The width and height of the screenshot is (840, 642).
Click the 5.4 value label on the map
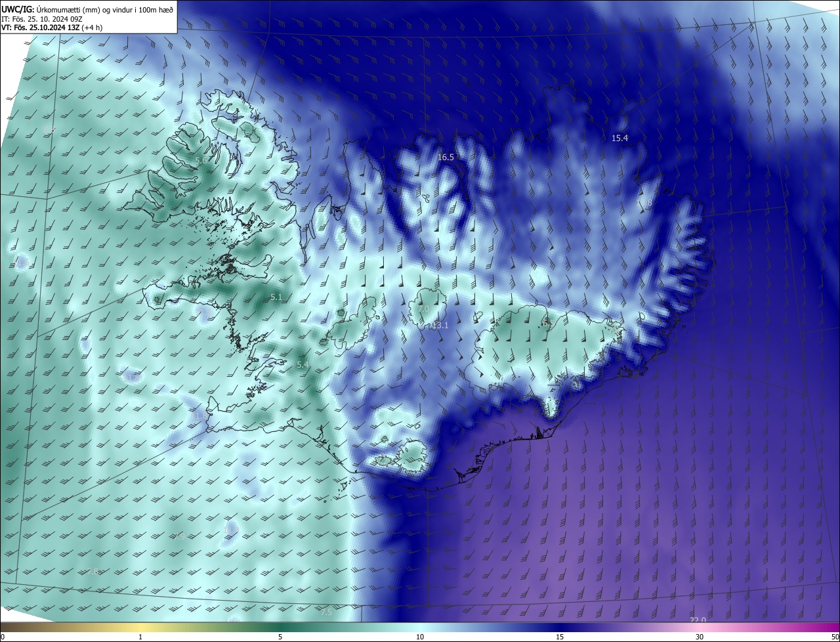tap(303, 364)
